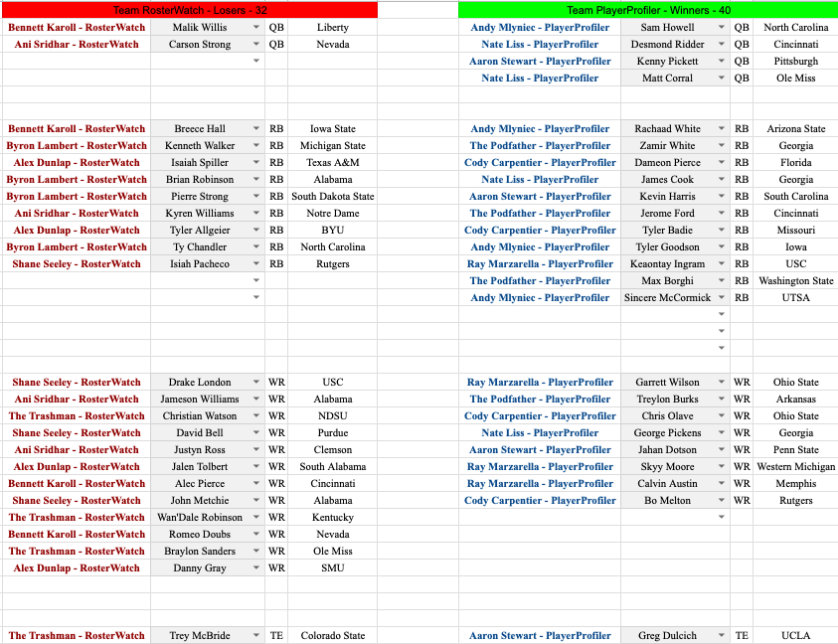Select the UCLA college cell
838x644 pixels.
(795, 636)
